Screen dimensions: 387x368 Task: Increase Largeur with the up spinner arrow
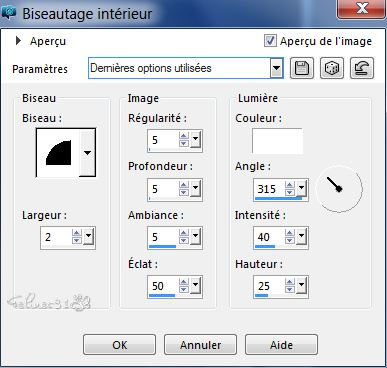pyautogui.click(x=77, y=233)
